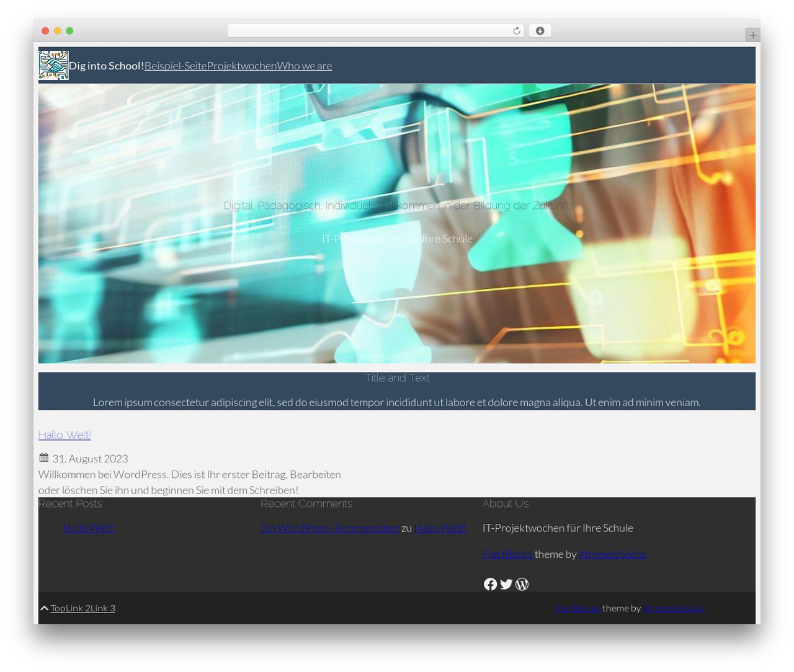Click the "Recent Posts" widget heading
794x672 pixels.
(x=70, y=503)
